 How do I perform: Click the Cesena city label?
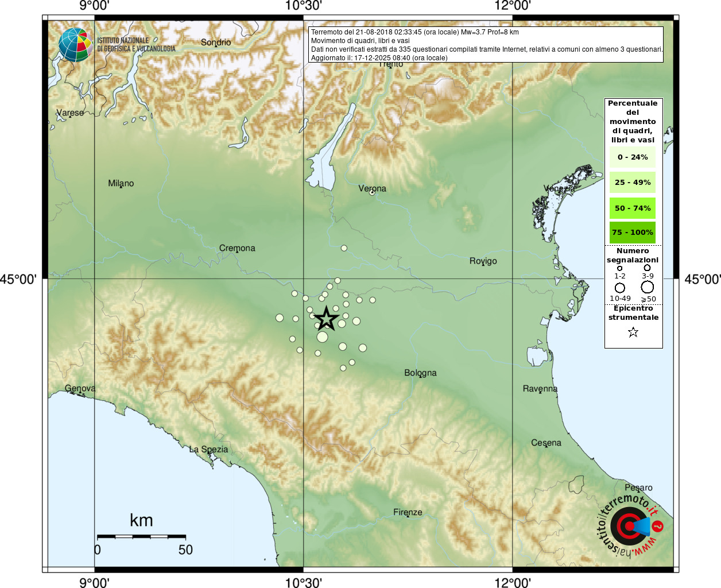tap(546, 443)
